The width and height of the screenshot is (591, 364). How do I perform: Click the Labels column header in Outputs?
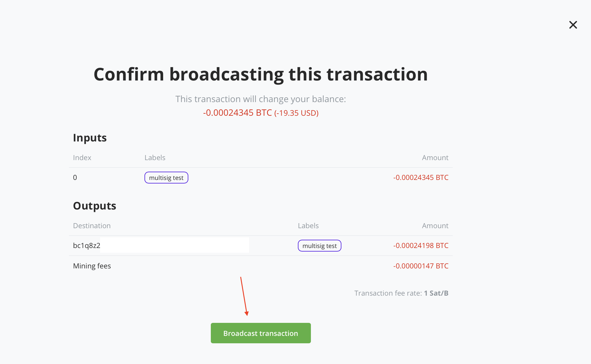(x=308, y=226)
